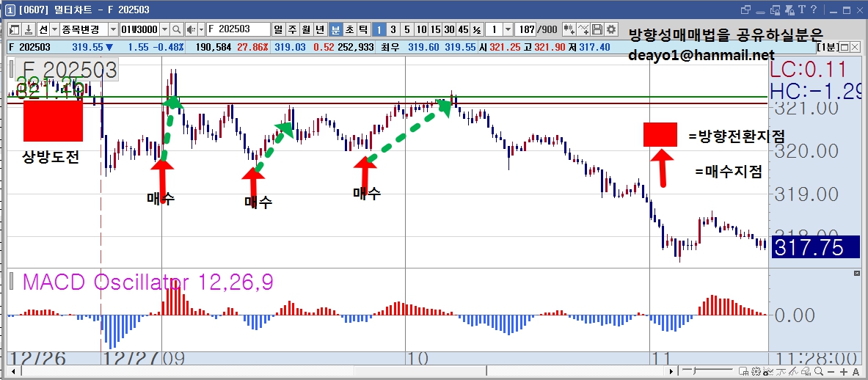868x380 pixels.
Task: Click the horizontal scrollbar thumb
Action: point(420,371)
